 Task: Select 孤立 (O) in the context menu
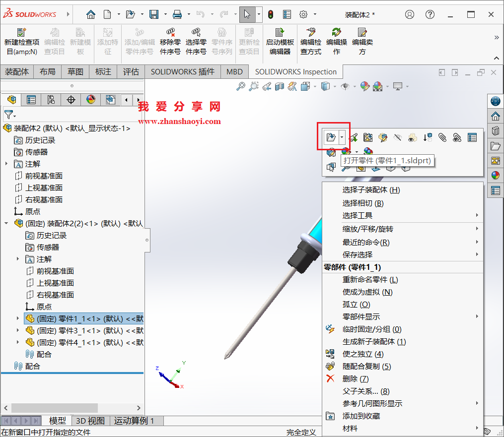402,305
